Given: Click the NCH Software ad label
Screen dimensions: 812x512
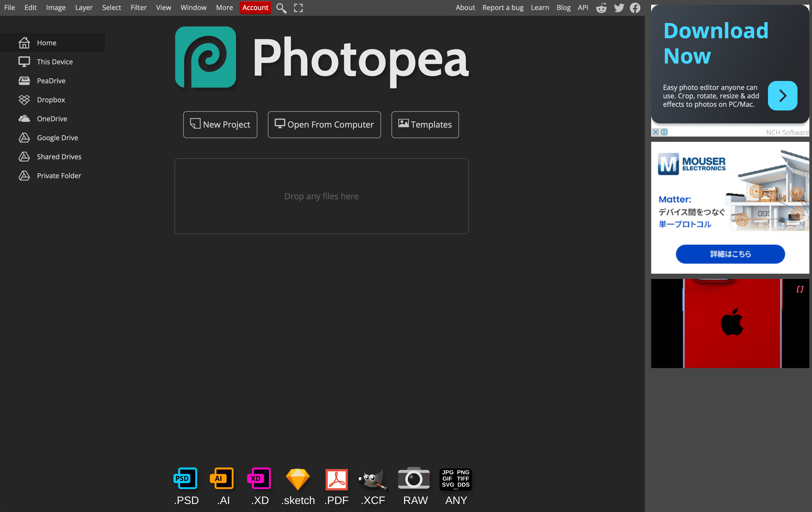Looking at the screenshot, I should [787, 133].
